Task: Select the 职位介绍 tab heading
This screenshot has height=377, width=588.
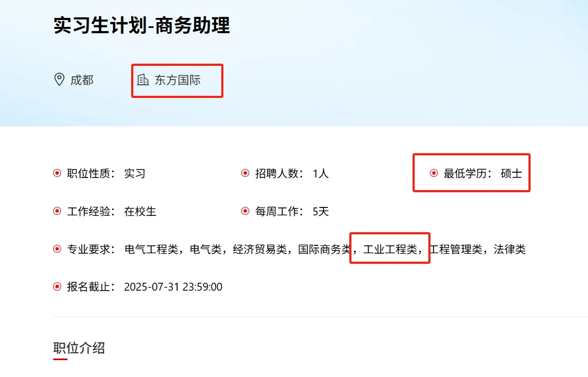Action: click(x=79, y=348)
